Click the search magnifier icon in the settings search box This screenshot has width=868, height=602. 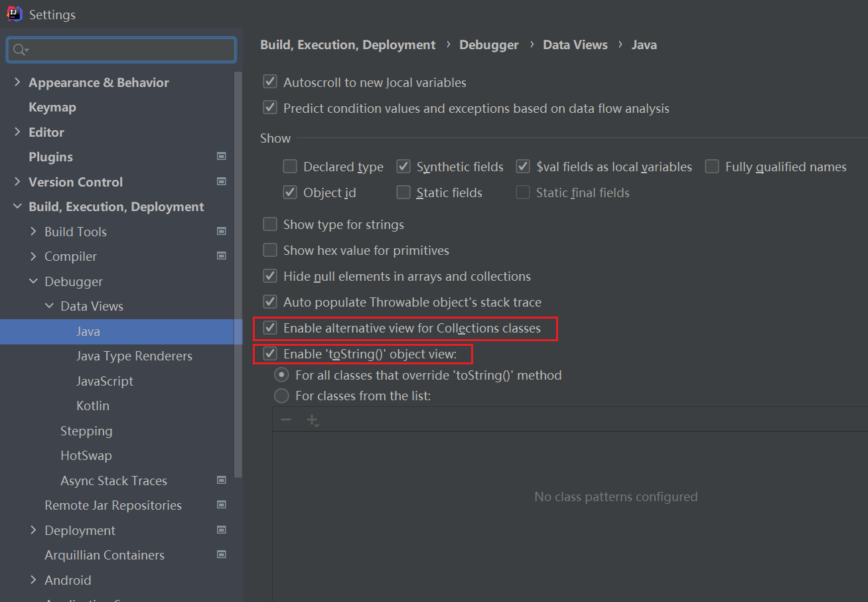(x=20, y=50)
